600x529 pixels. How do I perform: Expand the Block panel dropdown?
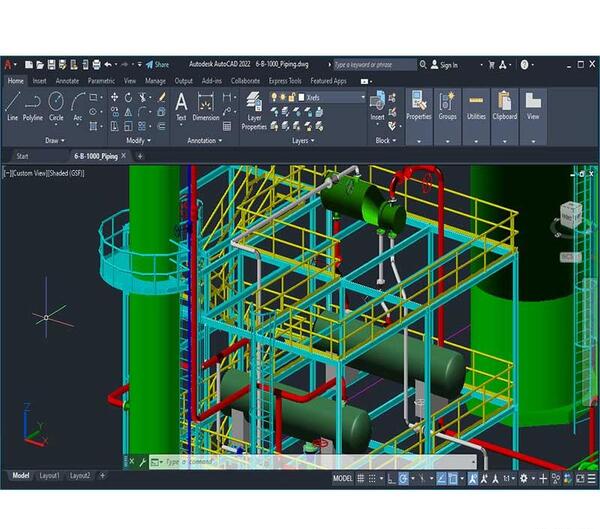pyautogui.click(x=385, y=140)
